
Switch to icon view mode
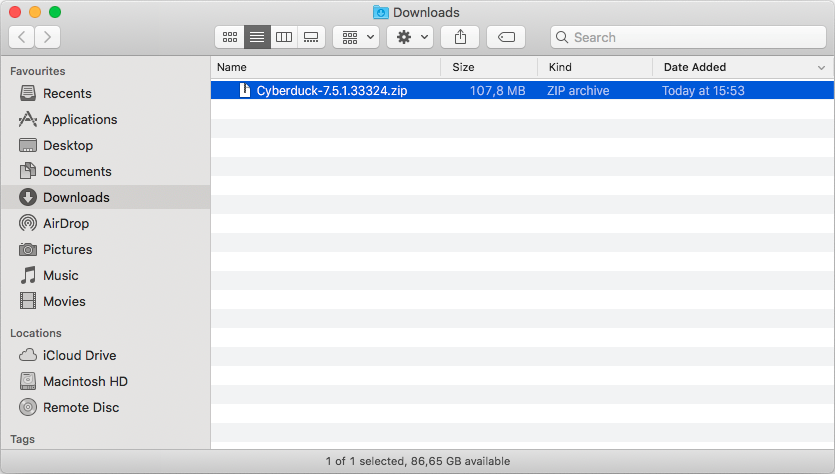pyautogui.click(x=230, y=37)
